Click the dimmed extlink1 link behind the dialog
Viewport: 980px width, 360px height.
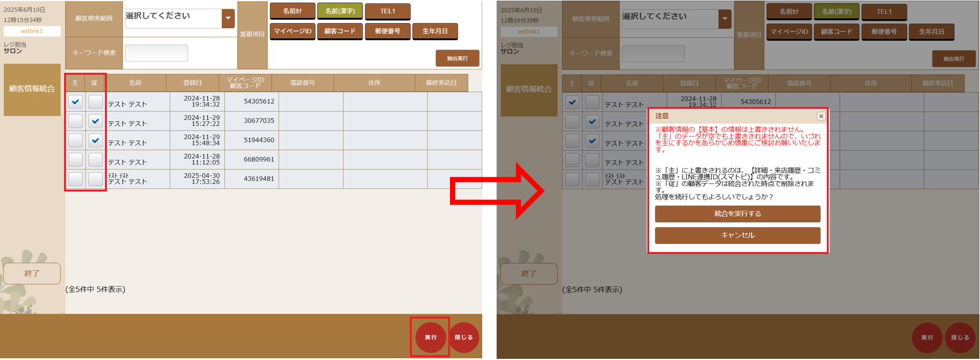tap(529, 32)
